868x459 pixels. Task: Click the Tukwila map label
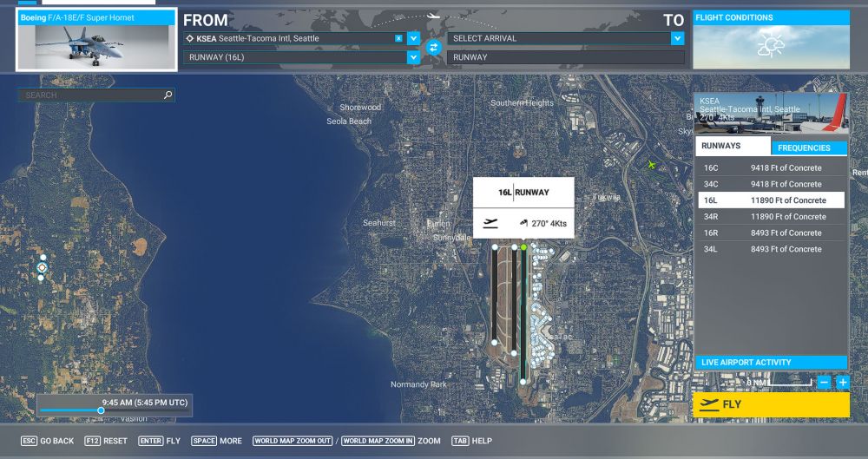(x=606, y=197)
